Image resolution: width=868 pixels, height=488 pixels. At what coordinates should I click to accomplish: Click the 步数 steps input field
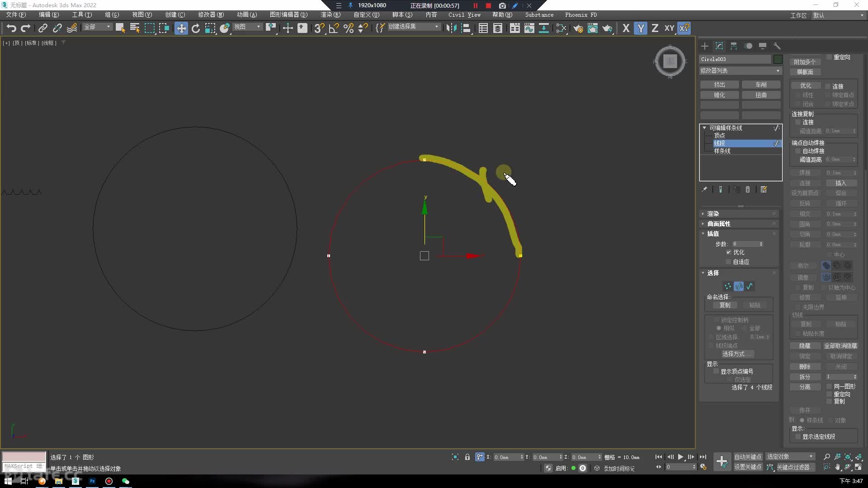(745, 244)
